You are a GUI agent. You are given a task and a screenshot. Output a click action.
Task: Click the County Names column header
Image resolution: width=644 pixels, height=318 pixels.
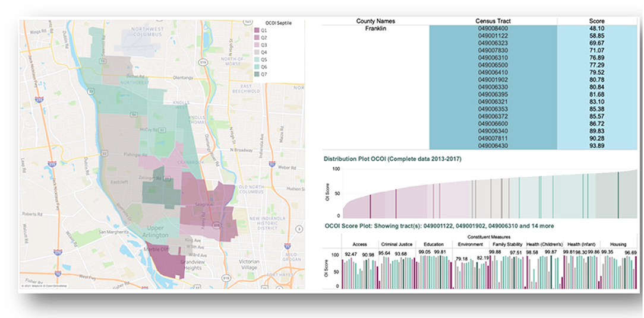(x=376, y=21)
